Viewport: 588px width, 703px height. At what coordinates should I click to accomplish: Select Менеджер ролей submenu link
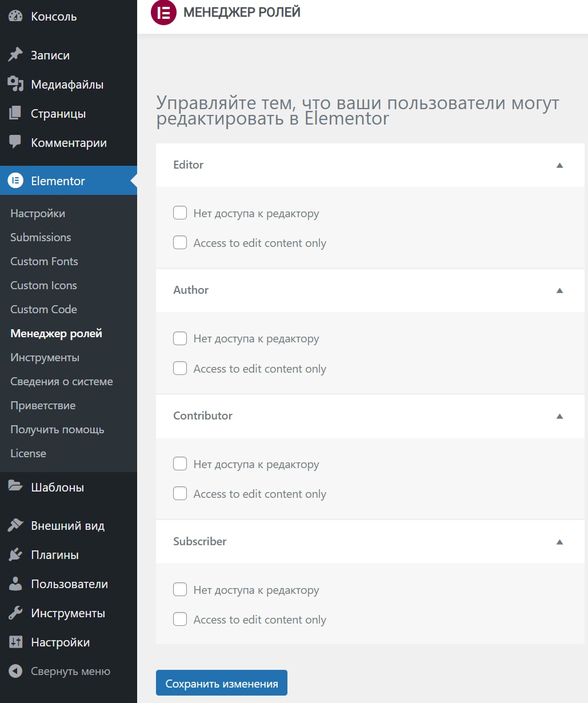click(56, 333)
